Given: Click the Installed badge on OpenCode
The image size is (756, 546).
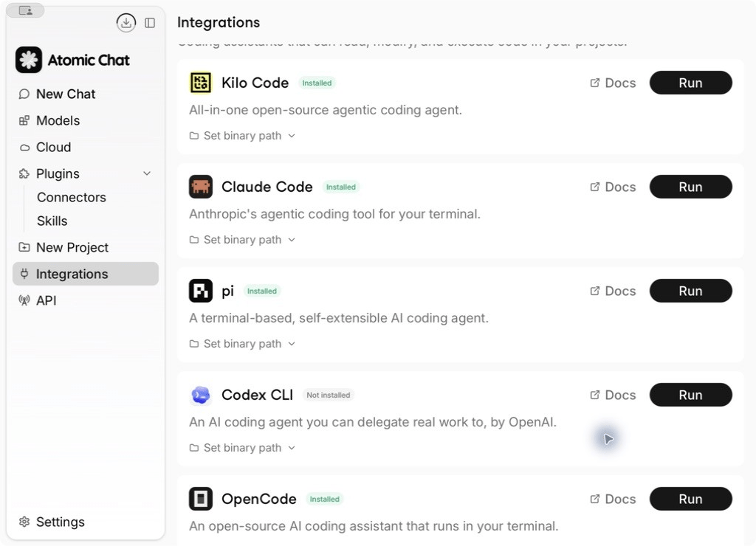Looking at the screenshot, I should pos(325,500).
